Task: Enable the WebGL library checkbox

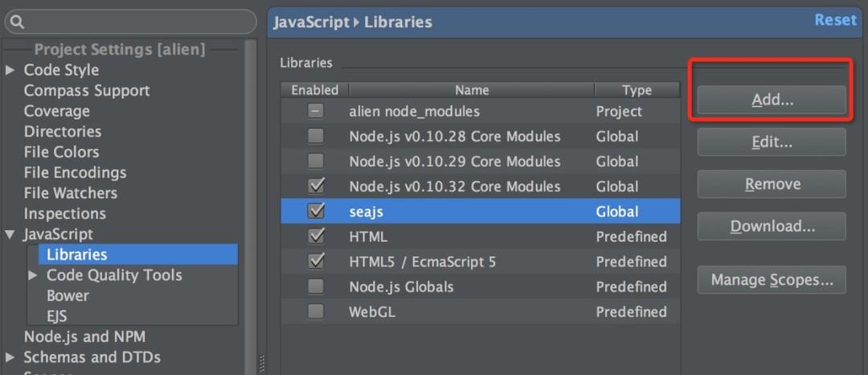Action: click(x=316, y=311)
